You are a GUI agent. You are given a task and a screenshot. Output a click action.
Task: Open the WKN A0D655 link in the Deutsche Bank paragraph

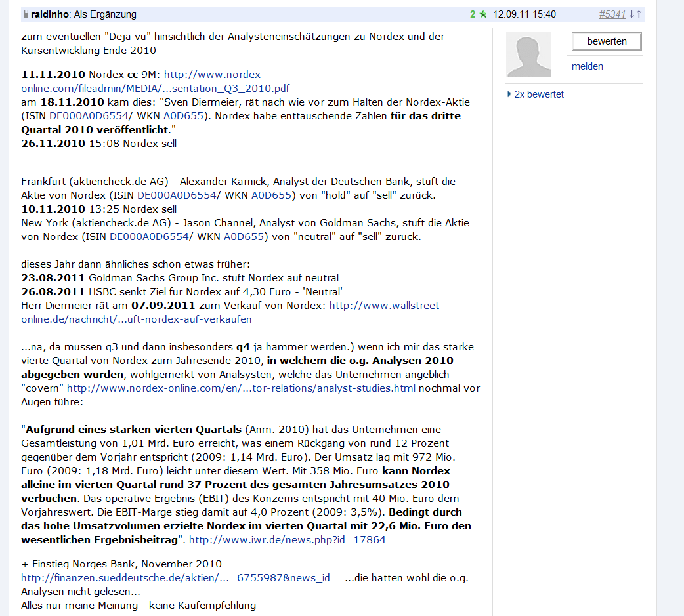coord(271,195)
